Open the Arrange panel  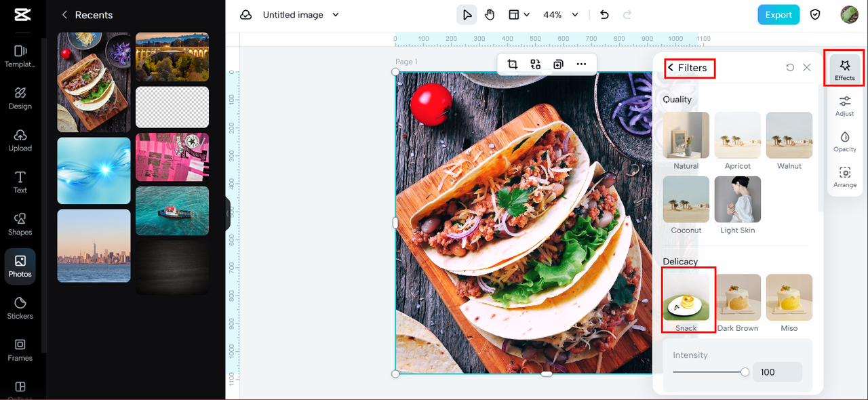click(845, 177)
